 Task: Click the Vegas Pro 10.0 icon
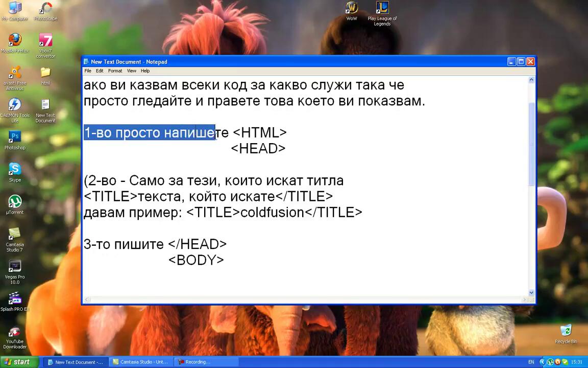pos(15,266)
